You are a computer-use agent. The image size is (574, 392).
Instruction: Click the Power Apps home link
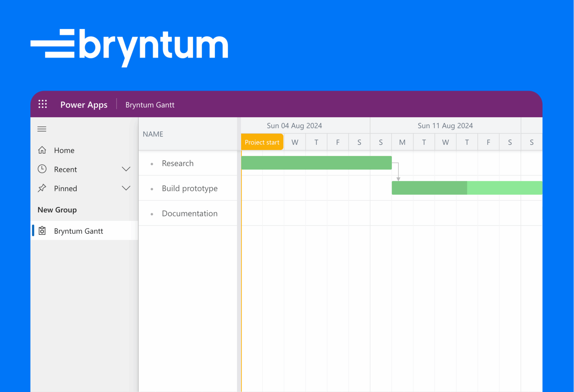84,104
